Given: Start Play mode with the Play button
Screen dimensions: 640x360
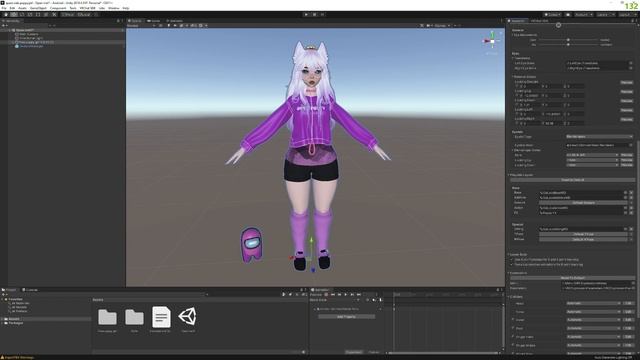Looking at the screenshot, I should (306, 14).
